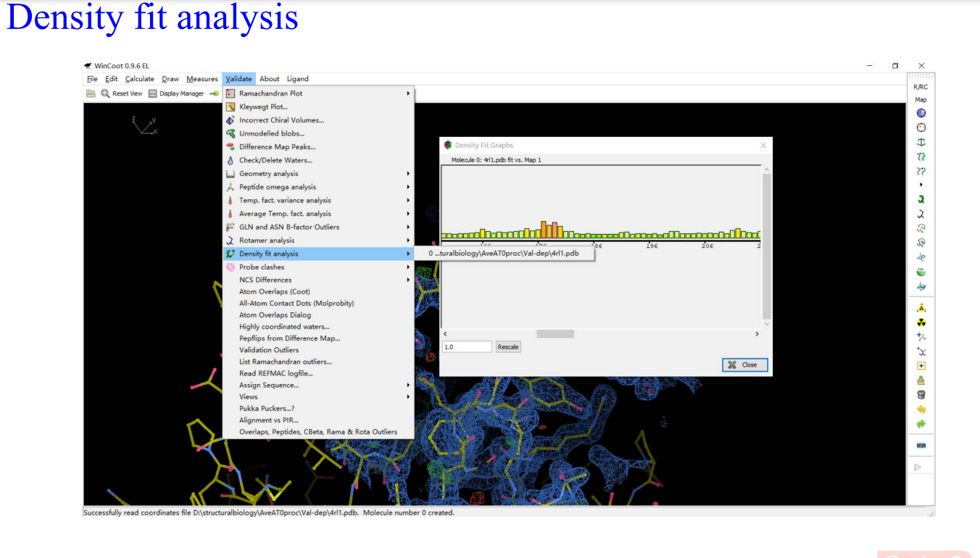This screenshot has width=980, height=558.
Task: Expand the Assign Sequence submenu
Action: click(x=318, y=385)
